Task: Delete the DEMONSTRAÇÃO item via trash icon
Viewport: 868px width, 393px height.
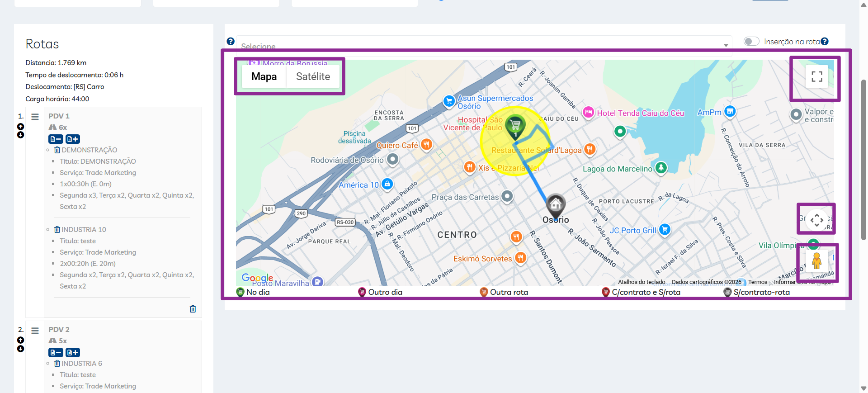Action: point(57,150)
